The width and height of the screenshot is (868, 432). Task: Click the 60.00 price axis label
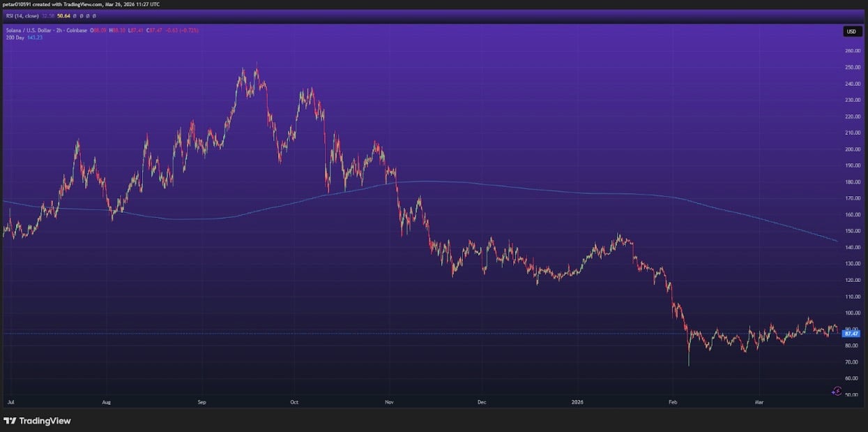[x=851, y=378]
